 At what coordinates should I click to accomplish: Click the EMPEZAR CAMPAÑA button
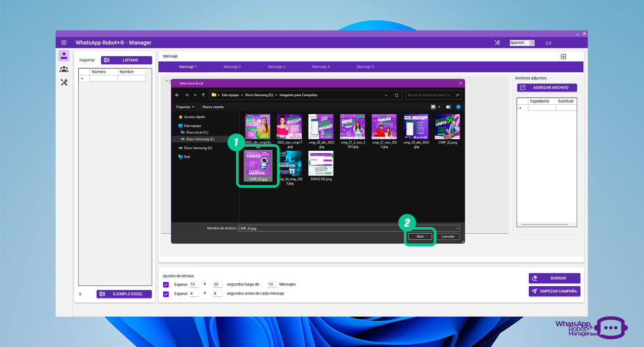[x=555, y=291]
